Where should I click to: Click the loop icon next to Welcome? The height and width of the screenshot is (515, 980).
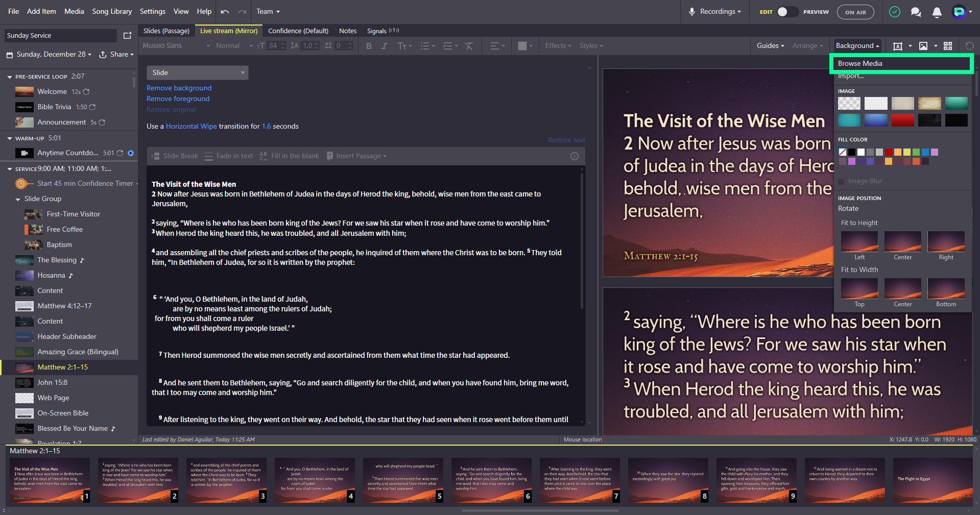click(86, 92)
